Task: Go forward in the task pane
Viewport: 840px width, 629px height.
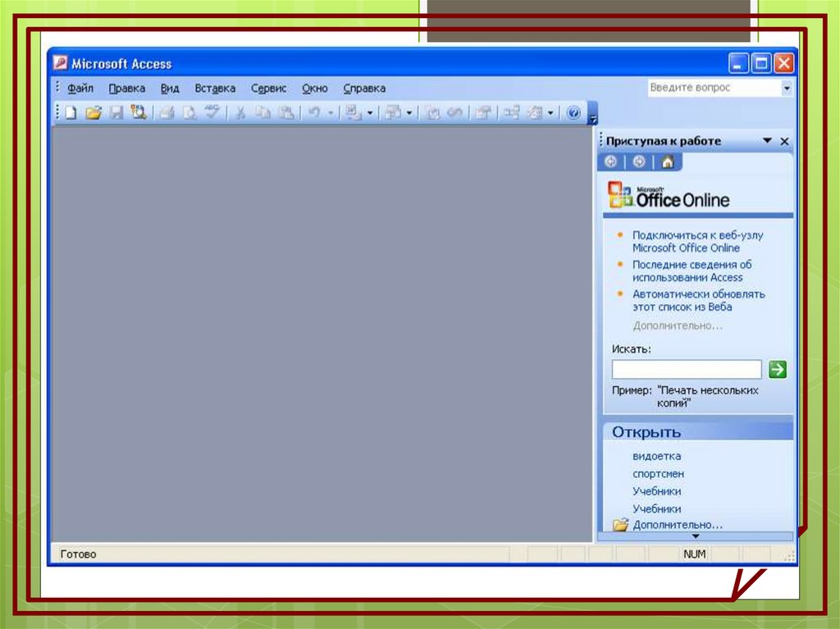Action: (638, 162)
